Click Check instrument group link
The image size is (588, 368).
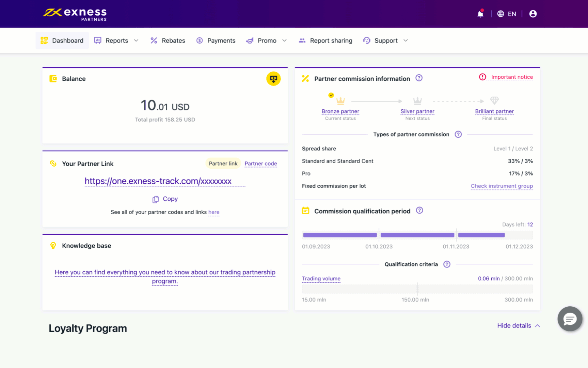coord(502,186)
